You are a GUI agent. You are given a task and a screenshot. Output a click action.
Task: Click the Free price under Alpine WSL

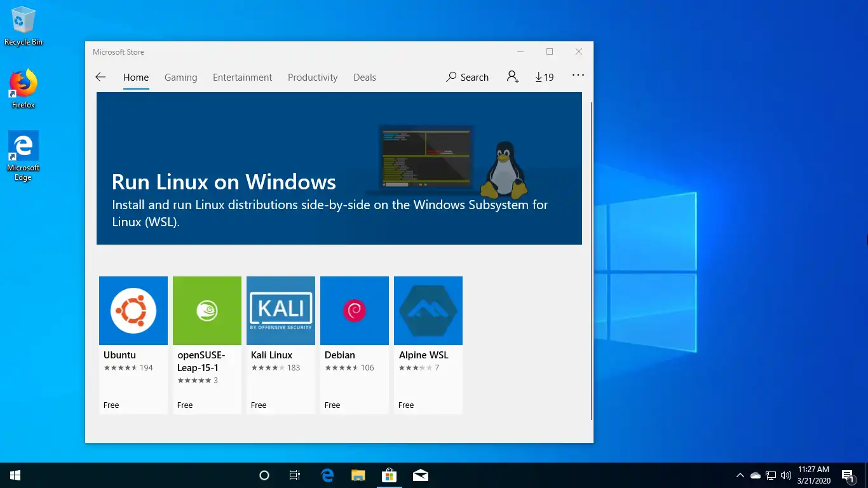tap(406, 405)
